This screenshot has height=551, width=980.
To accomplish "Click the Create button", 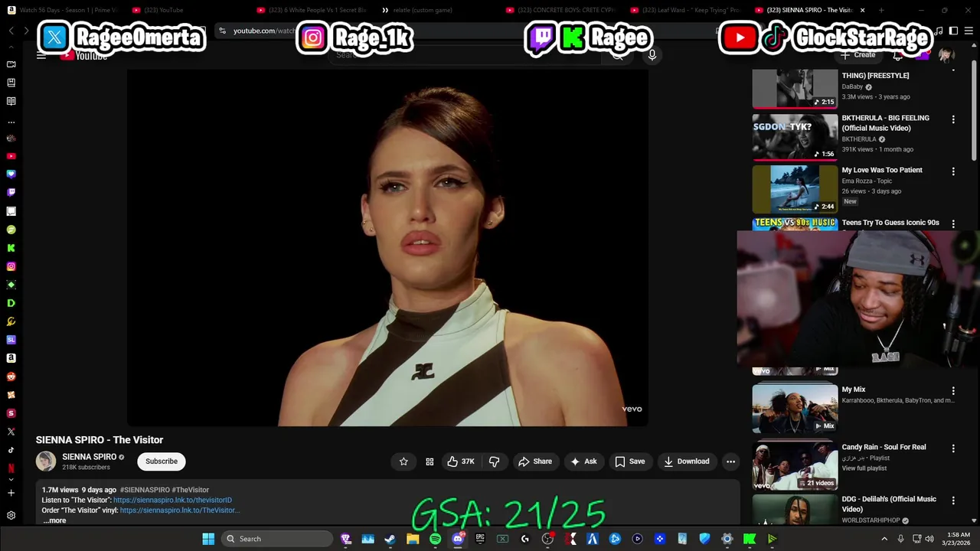I will point(858,55).
